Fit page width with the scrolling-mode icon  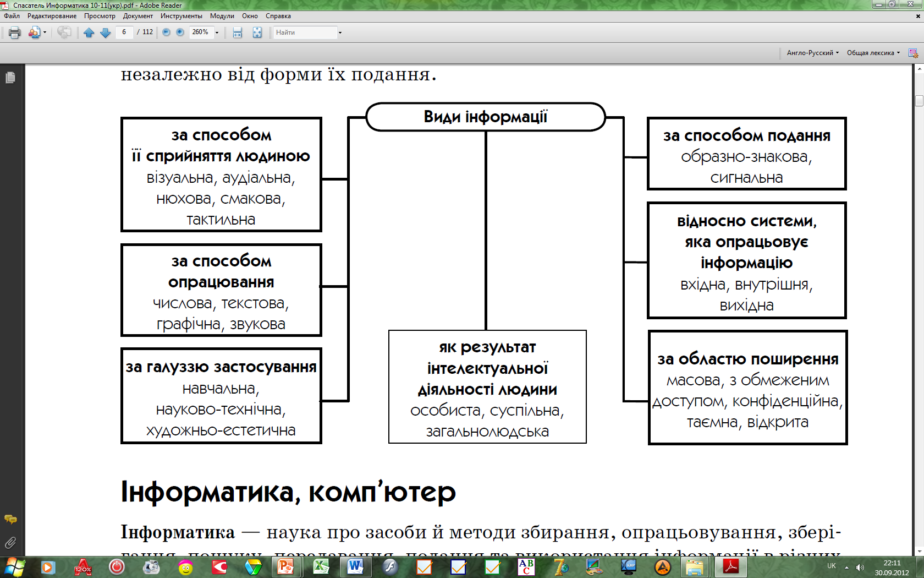[x=238, y=32]
